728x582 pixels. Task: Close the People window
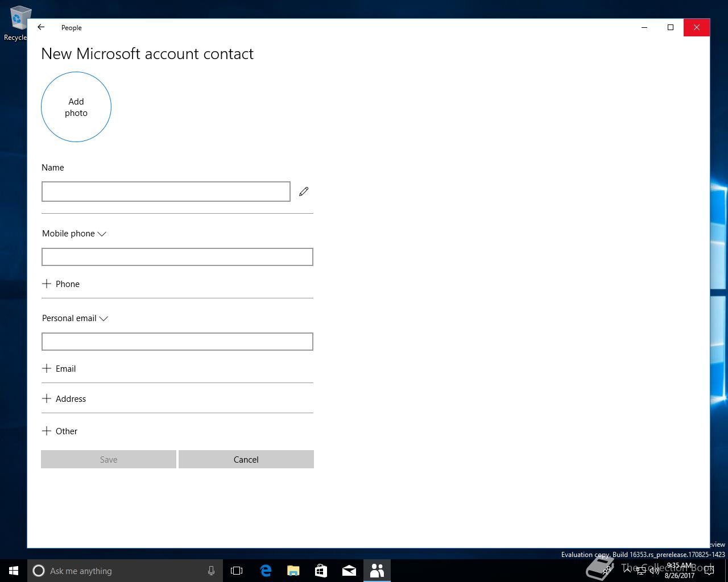(697, 27)
